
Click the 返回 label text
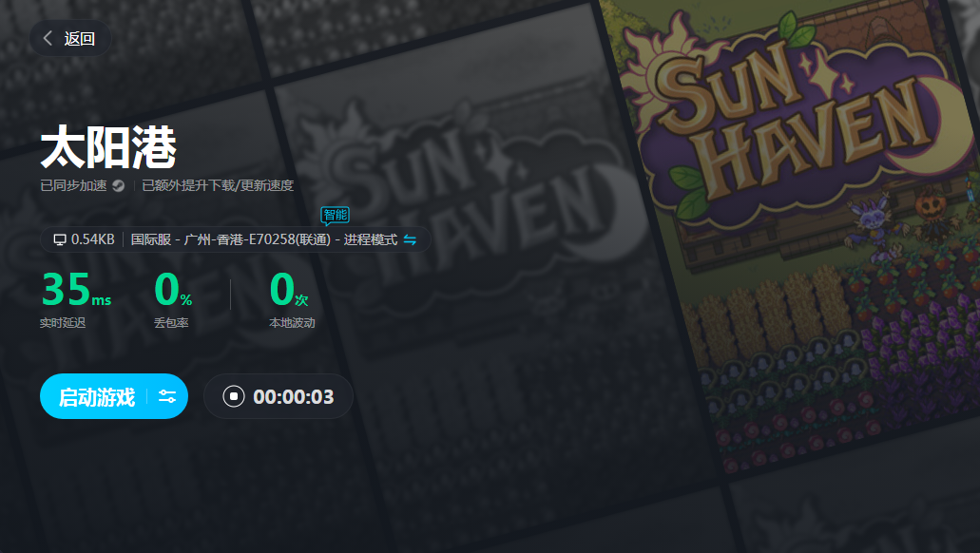(x=80, y=39)
